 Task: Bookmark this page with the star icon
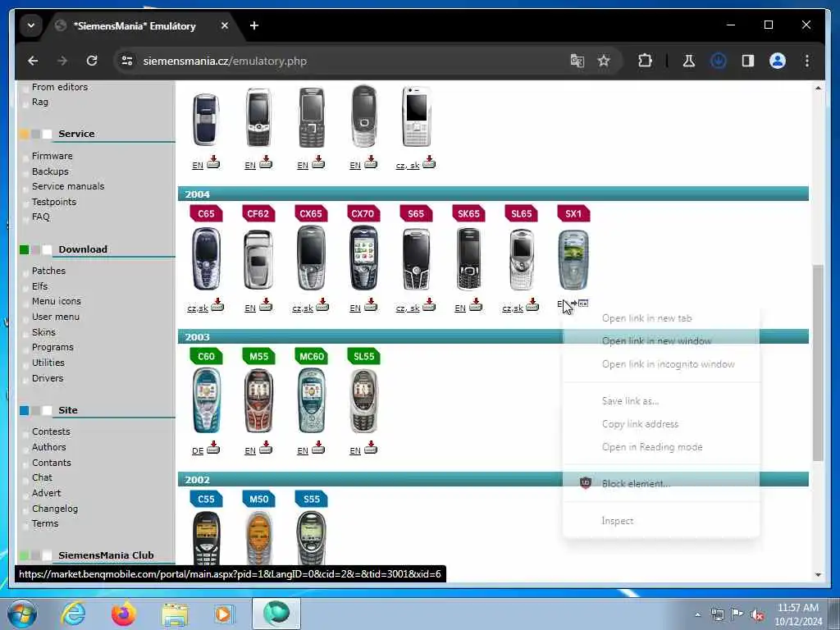[x=604, y=61]
